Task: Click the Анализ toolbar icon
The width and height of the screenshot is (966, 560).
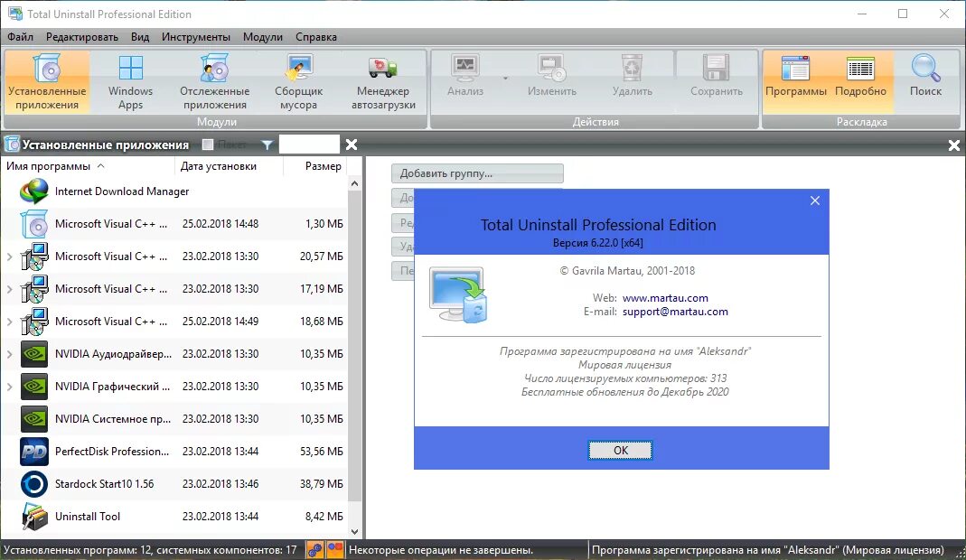Action: (465, 68)
